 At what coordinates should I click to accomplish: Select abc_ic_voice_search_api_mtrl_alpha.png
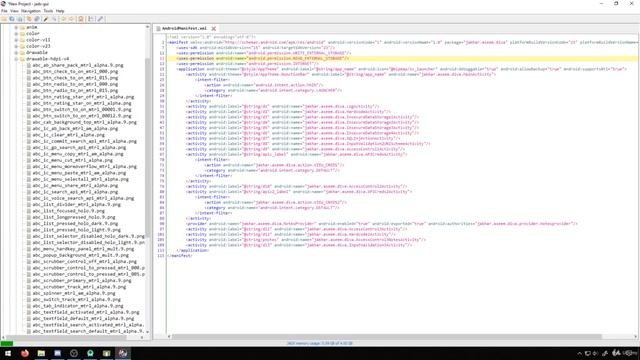[83, 198]
